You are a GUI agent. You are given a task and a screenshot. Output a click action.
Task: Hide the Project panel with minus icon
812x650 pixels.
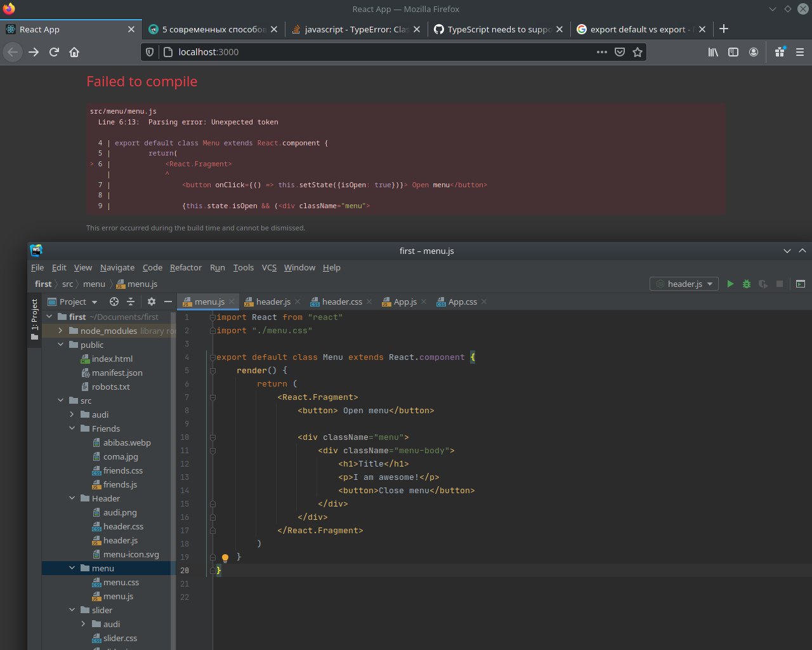[x=167, y=302]
